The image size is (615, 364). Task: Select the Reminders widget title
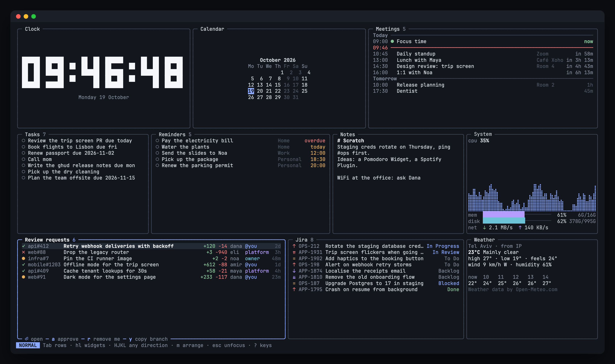pos(172,134)
